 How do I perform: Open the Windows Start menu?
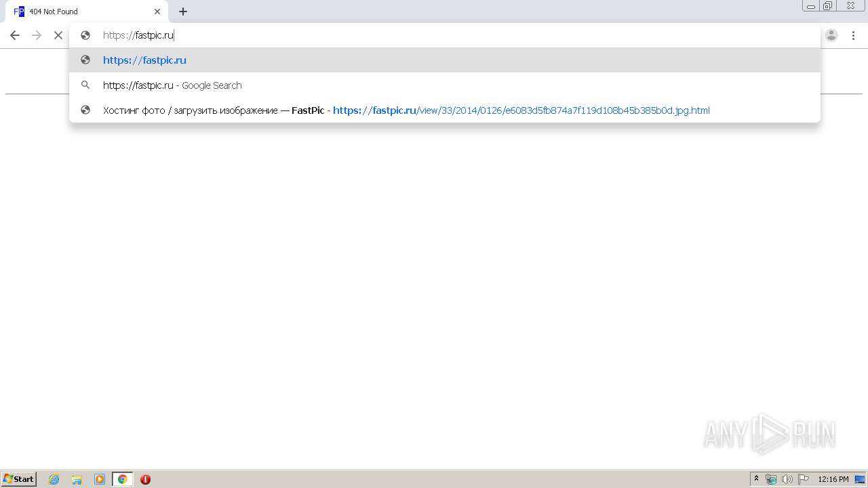(x=19, y=479)
